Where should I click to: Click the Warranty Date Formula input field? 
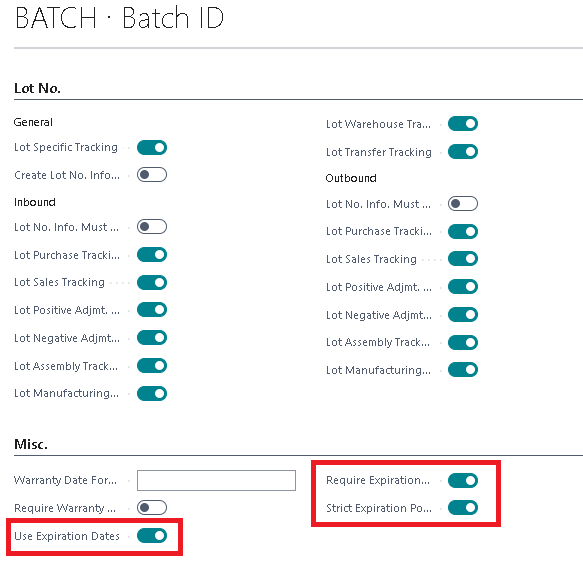pyautogui.click(x=216, y=481)
